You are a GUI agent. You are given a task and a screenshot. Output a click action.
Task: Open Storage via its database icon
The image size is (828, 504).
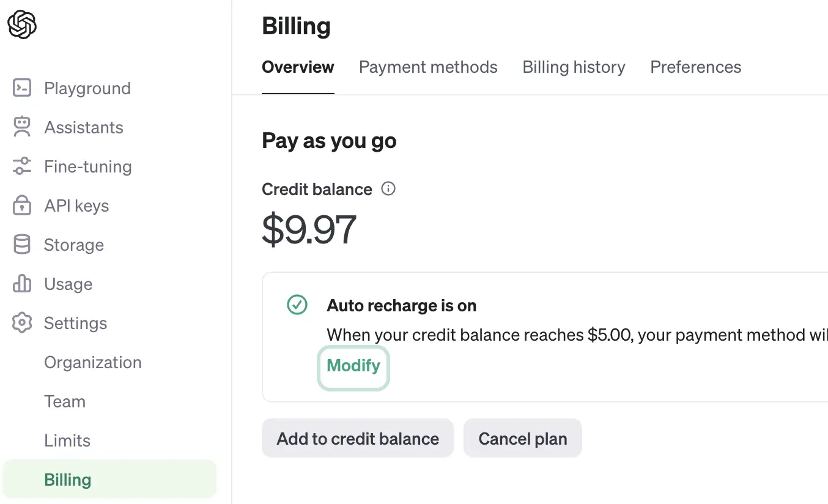[x=22, y=245]
